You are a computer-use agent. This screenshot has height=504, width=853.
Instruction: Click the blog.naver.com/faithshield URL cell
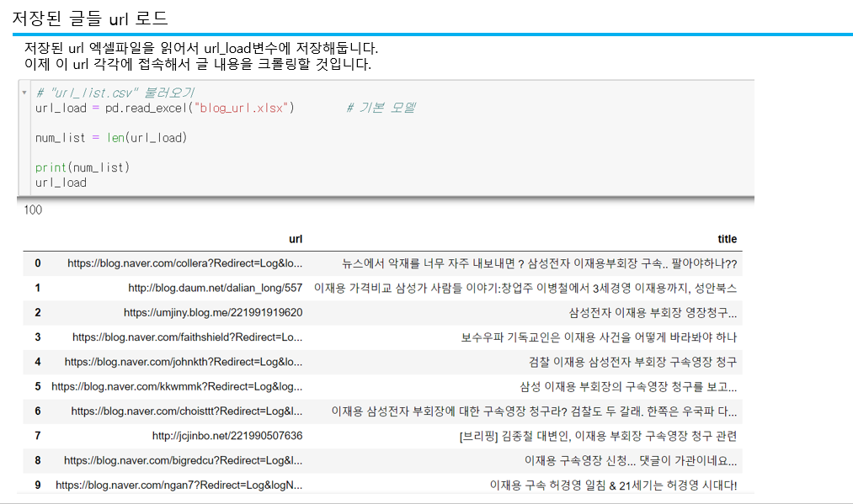(187, 337)
